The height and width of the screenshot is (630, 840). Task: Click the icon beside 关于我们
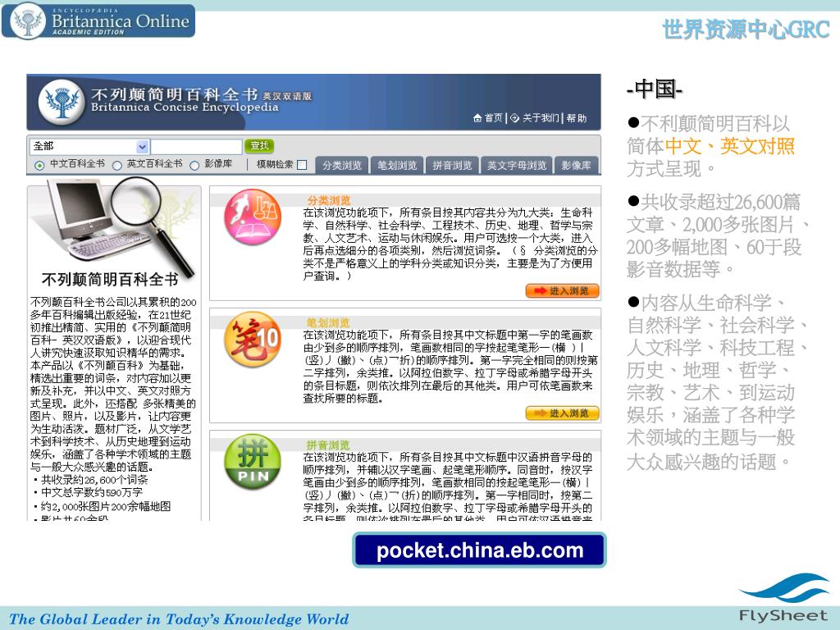pyautogui.click(x=514, y=118)
